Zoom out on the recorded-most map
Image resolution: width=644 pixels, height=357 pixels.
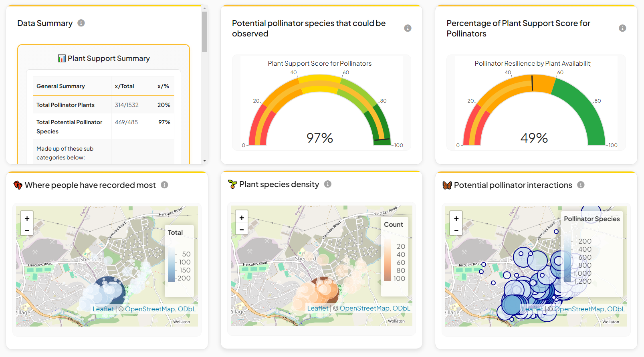pyautogui.click(x=27, y=230)
